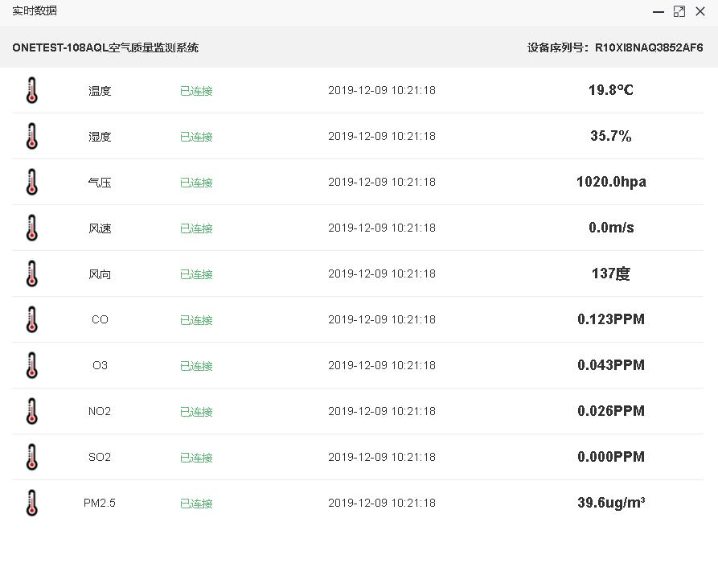718x588 pixels.
Task: Click the 风速 row thermometer icon
Action: [x=32, y=228]
